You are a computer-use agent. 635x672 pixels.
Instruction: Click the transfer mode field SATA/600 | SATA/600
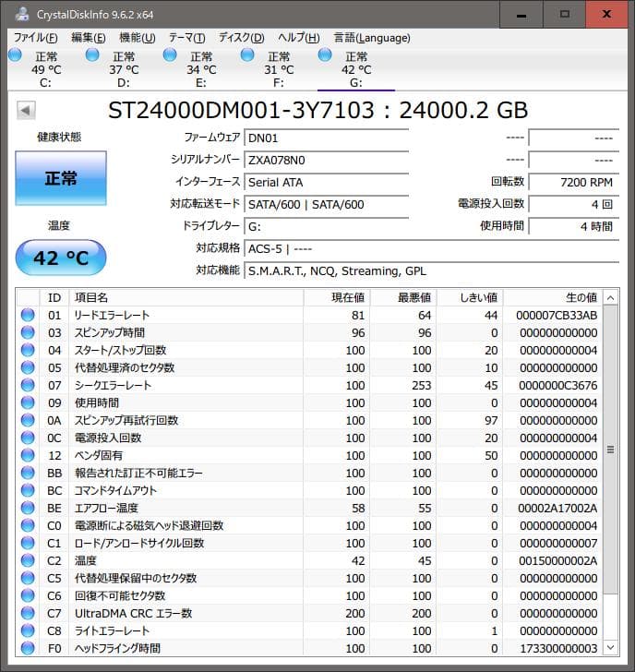pyautogui.click(x=327, y=205)
